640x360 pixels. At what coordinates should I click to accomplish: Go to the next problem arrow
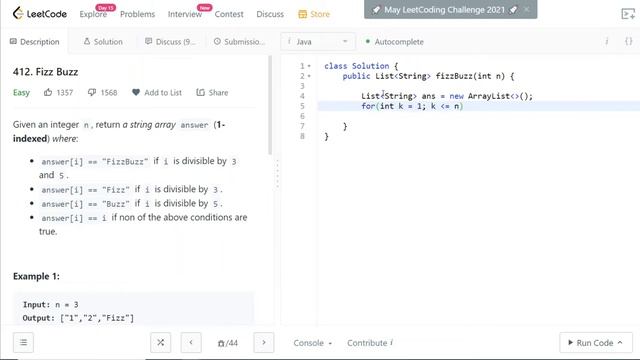264,342
